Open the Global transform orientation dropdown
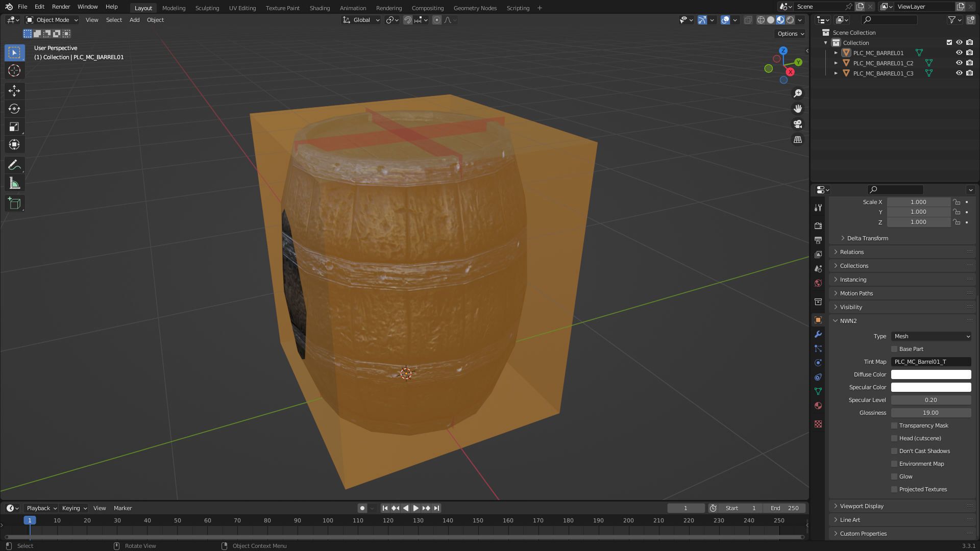 pyautogui.click(x=361, y=20)
